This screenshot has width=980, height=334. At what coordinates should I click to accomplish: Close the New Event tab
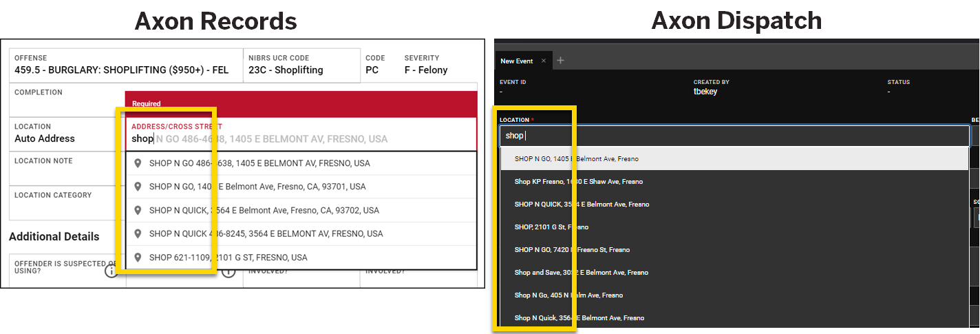pos(543,61)
